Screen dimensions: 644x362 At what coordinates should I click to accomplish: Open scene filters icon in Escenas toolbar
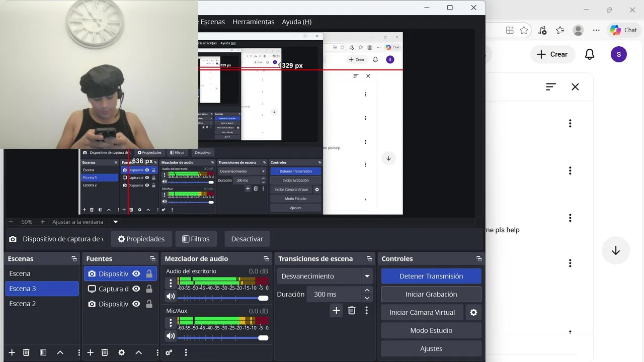(x=43, y=352)
